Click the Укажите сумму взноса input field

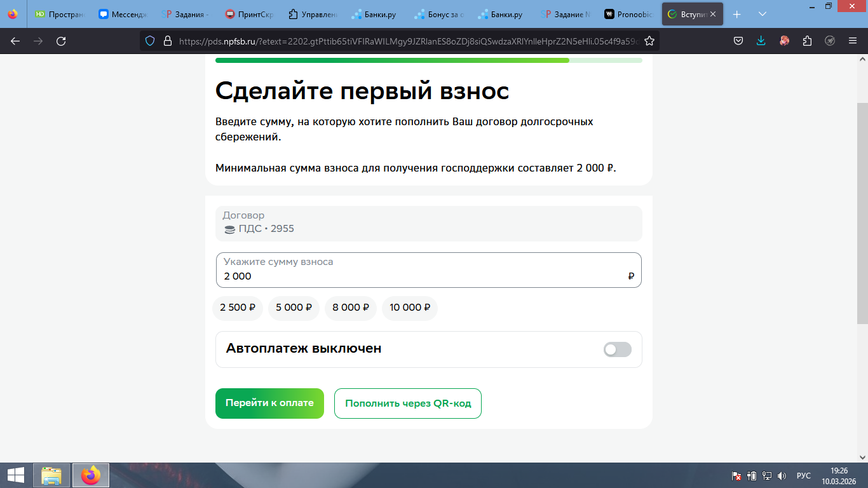(x=419, y=276)
